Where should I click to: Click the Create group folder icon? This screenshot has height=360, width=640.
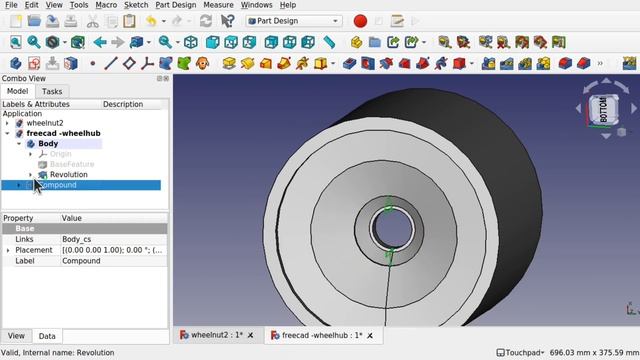[x=374, y=42]
